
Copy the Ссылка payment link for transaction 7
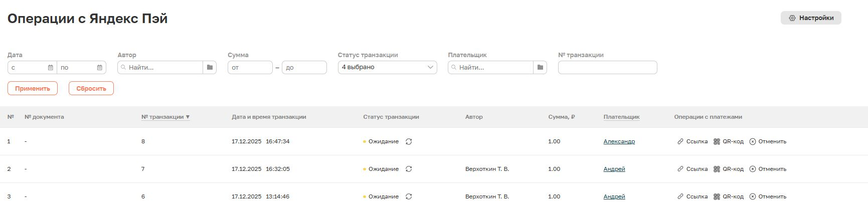click(x=680, y=169)
